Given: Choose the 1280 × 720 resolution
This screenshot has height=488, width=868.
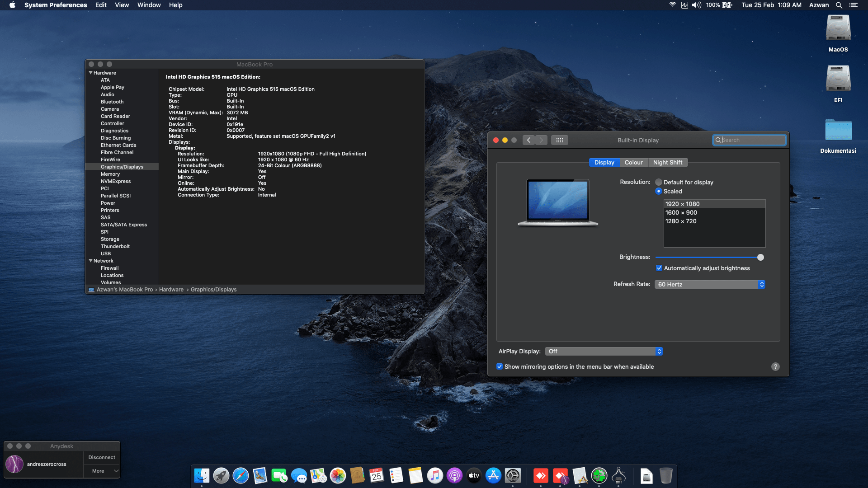Looking at the screenshot, I should coord(714,221).
